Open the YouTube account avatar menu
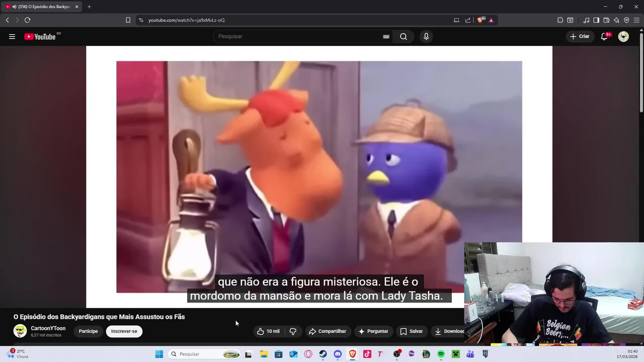Image resolution: width=644 pixels, height=362 pixels. [x=623, y=37]
